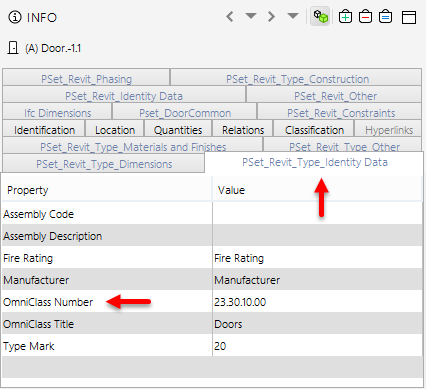
Task: Switch to PSet_Revit_Type_Dimensions tab
Action: pos(104,163)
